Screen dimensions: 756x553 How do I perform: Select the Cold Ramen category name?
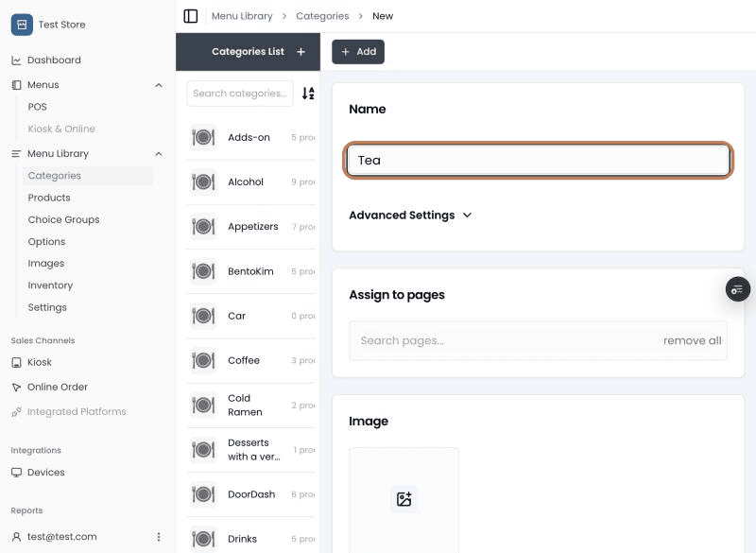pos(245,405)
